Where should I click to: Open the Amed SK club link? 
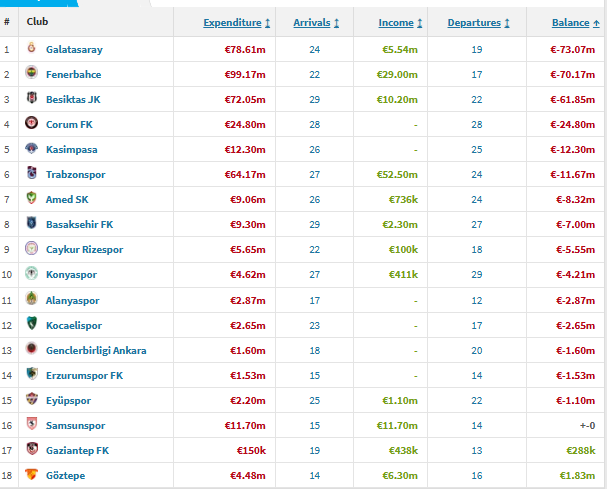67,199
